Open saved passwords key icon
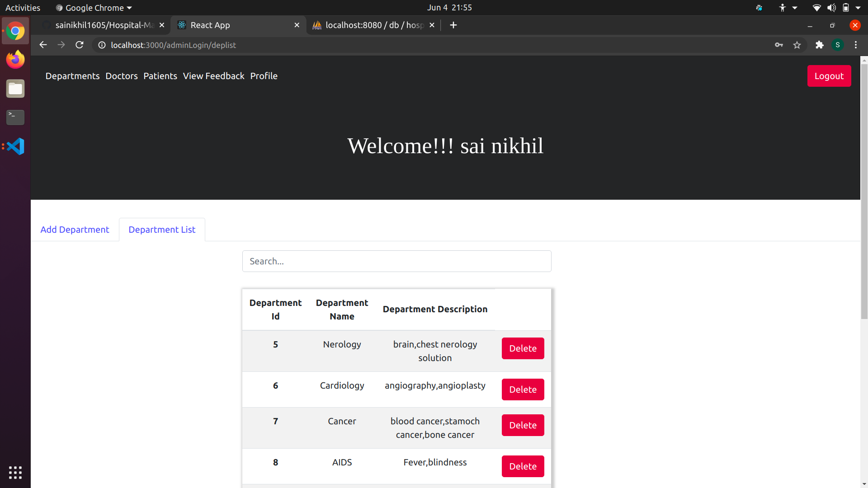The image size is (868, 488). pyautogui.click(x=778, y=45)
